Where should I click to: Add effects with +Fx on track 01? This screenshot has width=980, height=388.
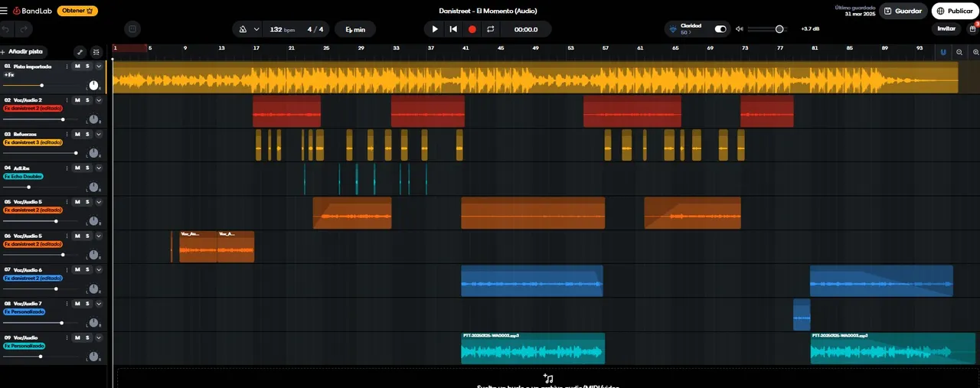point(8,75)
